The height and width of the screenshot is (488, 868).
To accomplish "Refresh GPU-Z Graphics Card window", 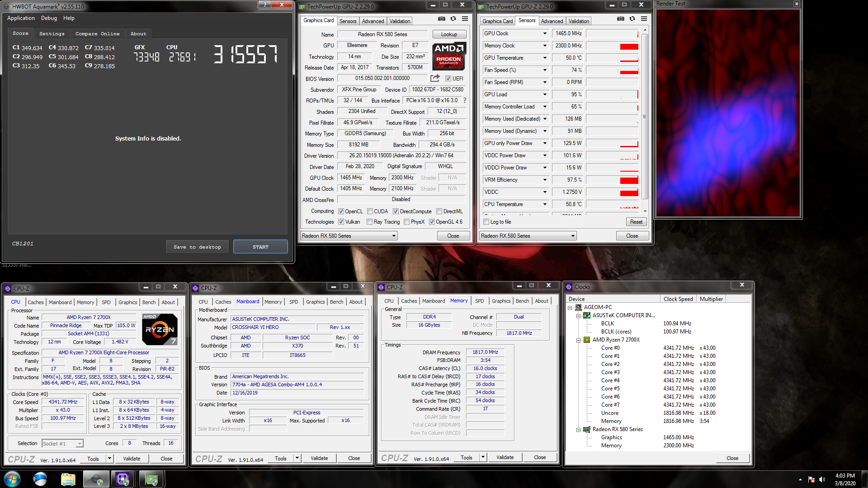I will pos(453,19).
